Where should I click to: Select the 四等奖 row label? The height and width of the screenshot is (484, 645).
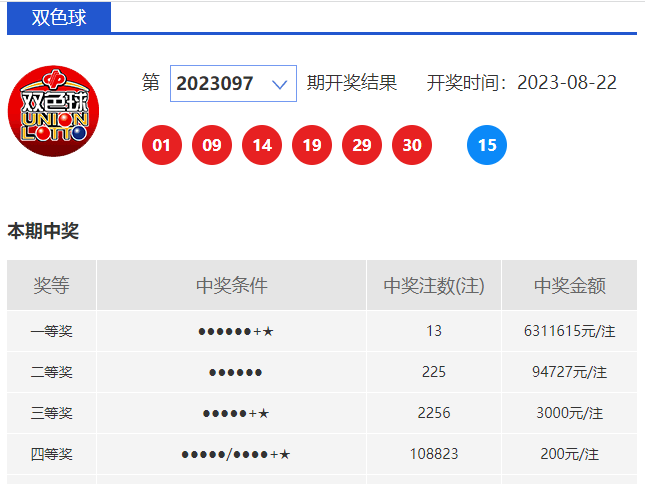click(x=51, y=454)
